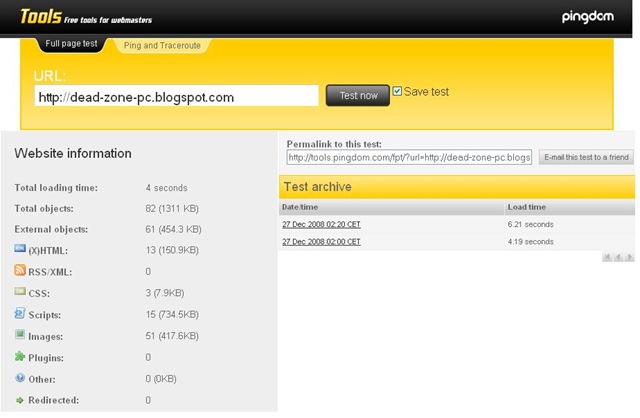Click the Other question-mark icon
Screen dimensions: 640x418
pos(20,378)
